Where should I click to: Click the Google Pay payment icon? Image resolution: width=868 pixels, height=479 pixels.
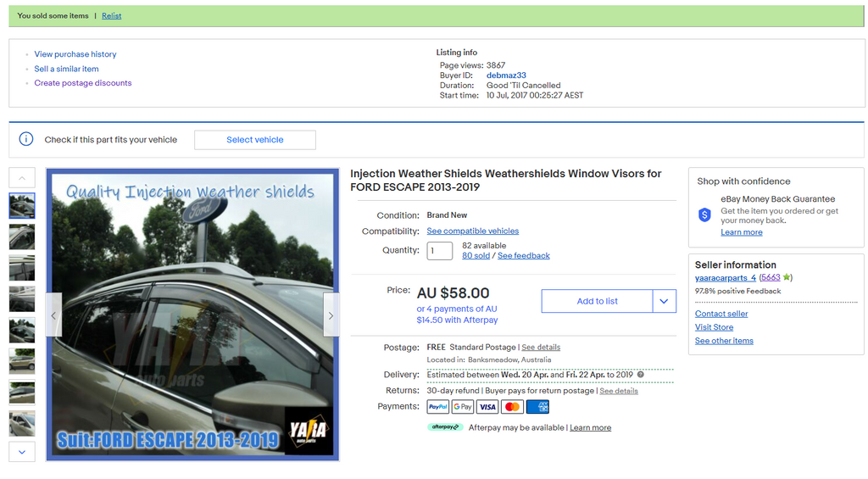coord(463,407)
